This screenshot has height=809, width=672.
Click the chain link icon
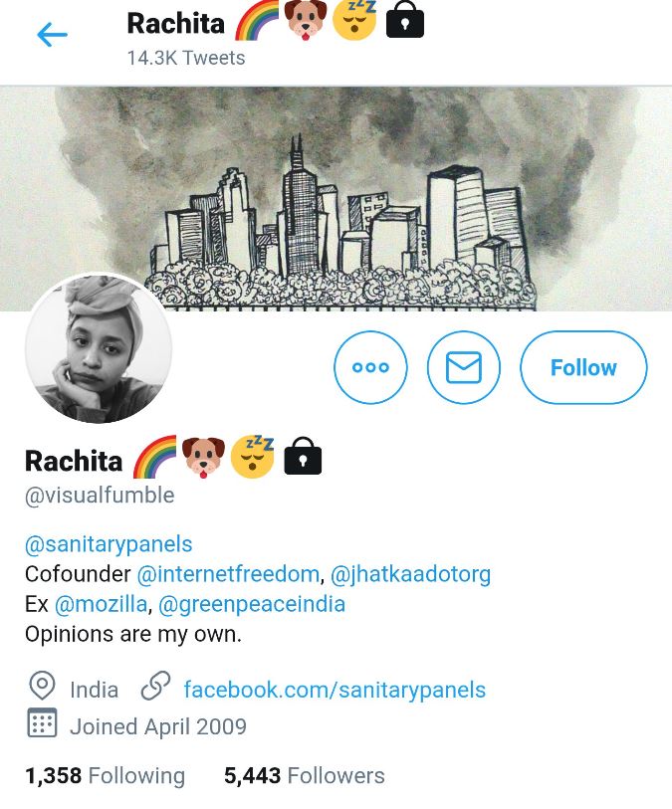coord(155,686)
